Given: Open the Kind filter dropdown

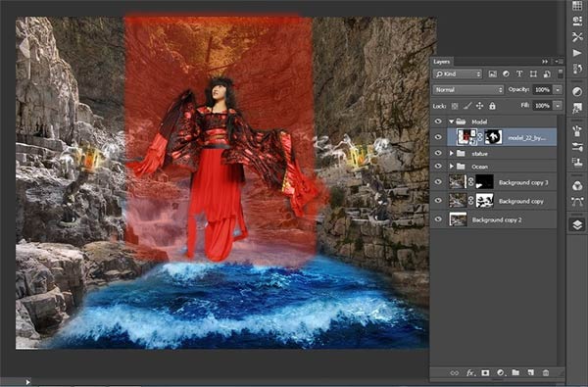Looking at the screenshot, I should coord(458,73).
